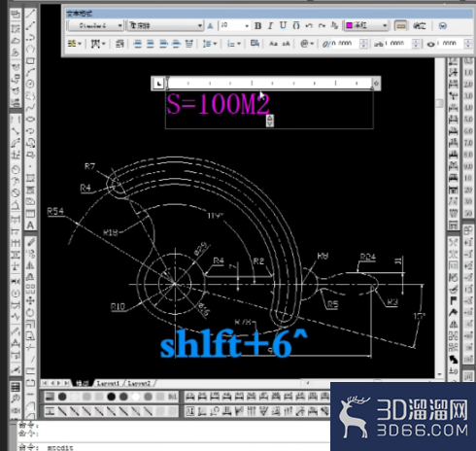Click the tracking spinner arrows
476x451 pixels.
point(417,44)
